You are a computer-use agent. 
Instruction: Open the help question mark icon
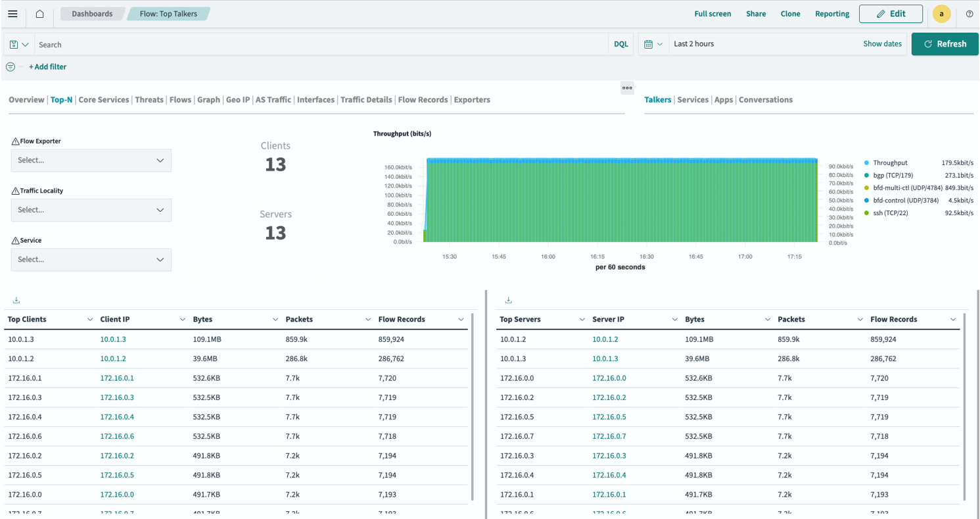tap(969, 14)
